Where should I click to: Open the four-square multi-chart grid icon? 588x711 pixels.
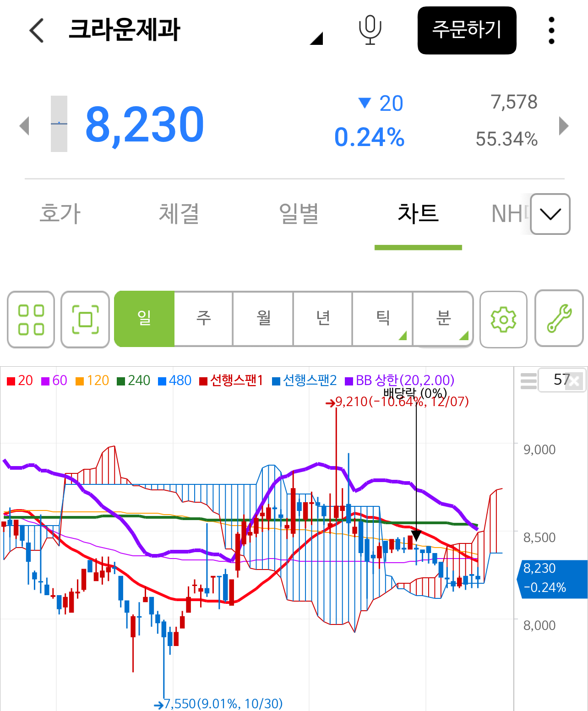click(31, 320)
